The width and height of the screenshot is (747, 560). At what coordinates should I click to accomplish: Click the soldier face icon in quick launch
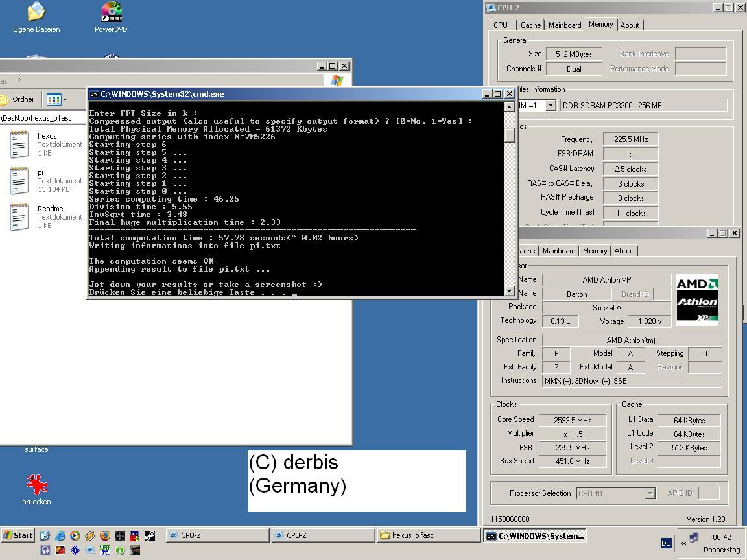click(x=135, y=550)
